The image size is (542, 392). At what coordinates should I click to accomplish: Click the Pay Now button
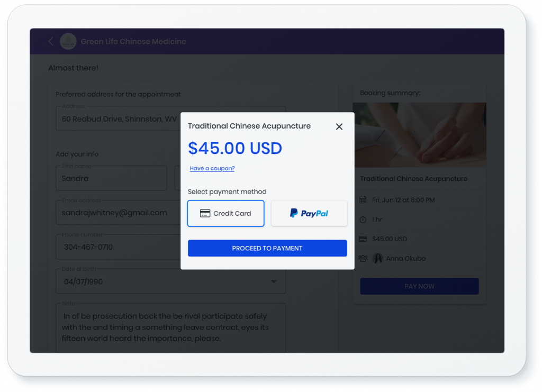point(419,286)
